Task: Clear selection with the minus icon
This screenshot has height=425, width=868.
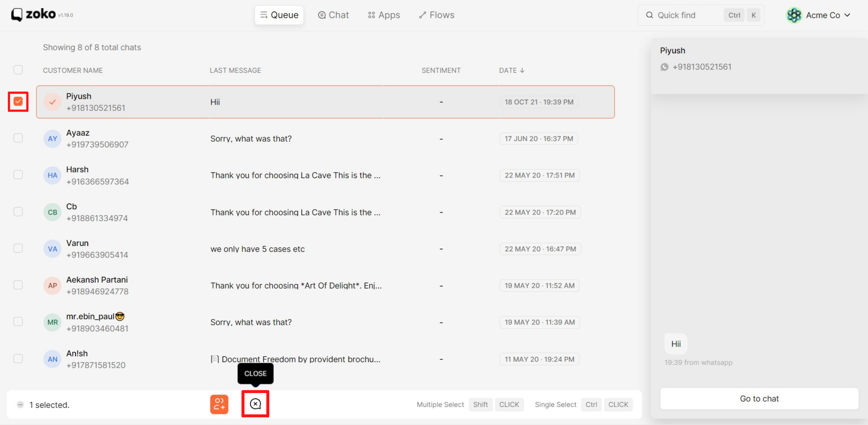Action: click(x=20, y=404)
